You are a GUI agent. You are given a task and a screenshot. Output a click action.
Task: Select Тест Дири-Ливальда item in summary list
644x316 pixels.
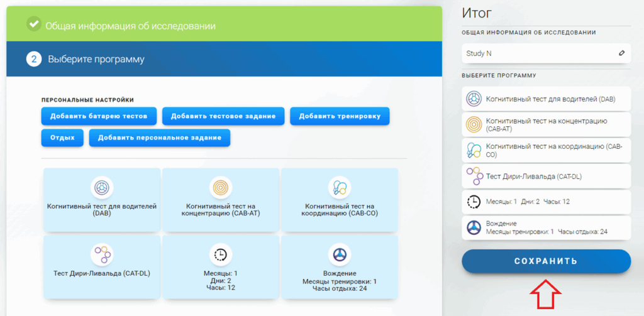[x=545, y=177]
